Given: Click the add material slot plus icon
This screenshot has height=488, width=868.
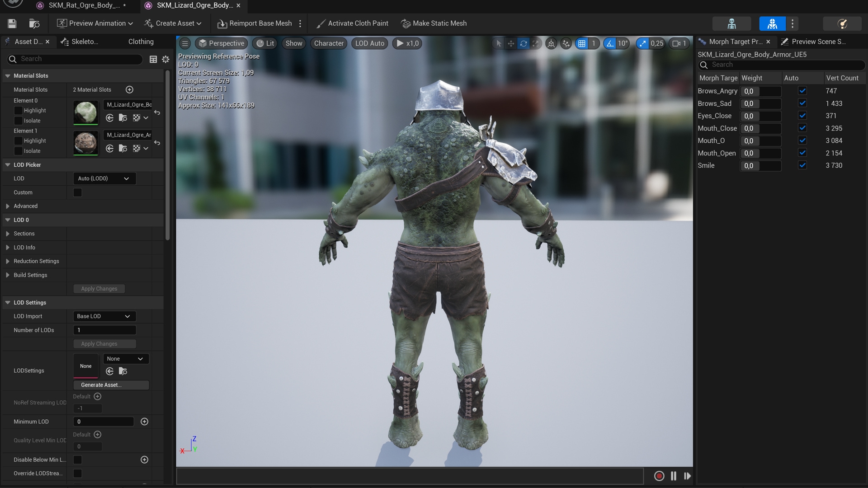Looking at the screenshot, I should 129,89.
